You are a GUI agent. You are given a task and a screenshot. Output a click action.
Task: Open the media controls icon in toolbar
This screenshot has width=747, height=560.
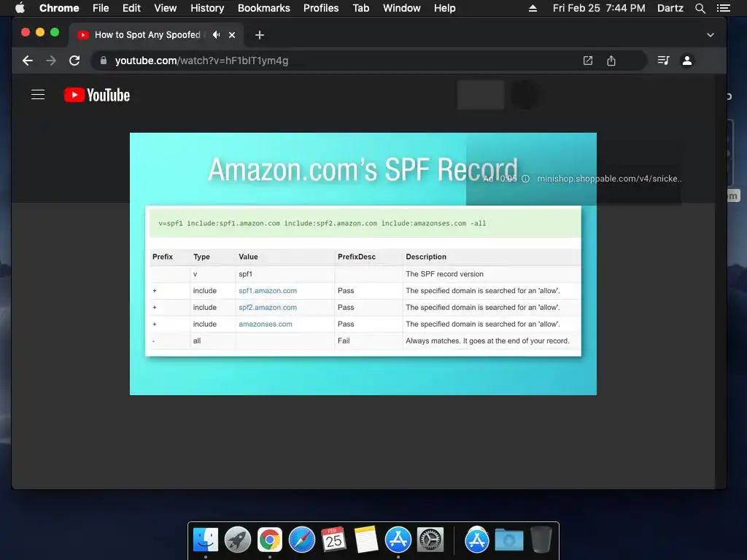point(663,61)
